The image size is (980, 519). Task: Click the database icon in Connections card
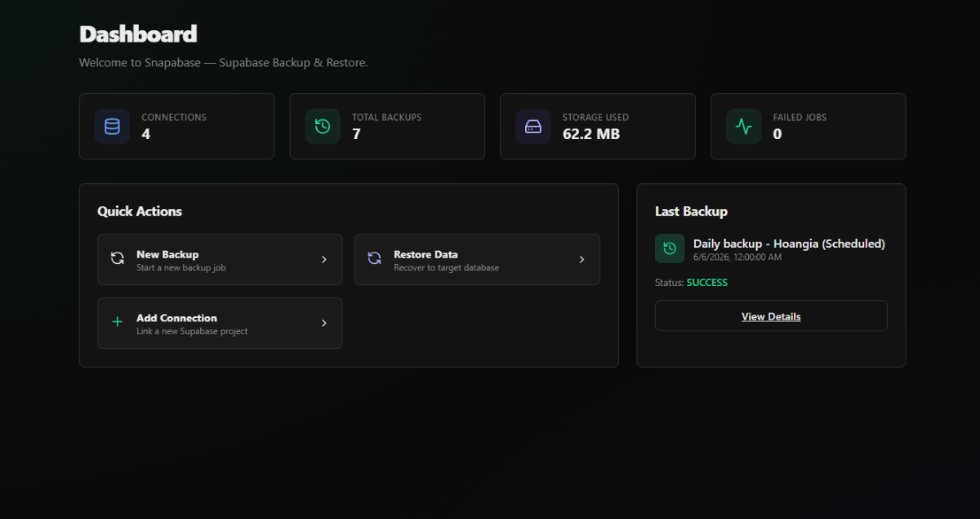tap(112, 127)
